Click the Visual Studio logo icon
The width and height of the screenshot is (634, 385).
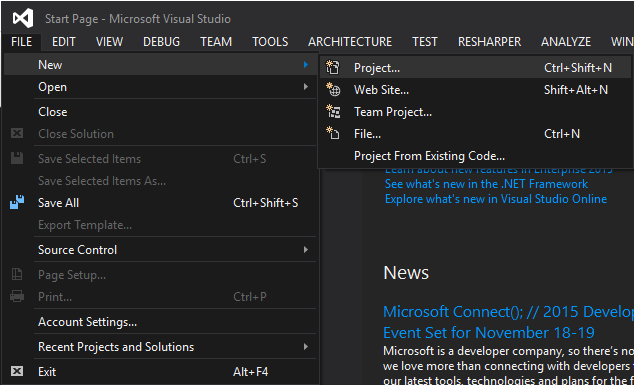point(22,19)
